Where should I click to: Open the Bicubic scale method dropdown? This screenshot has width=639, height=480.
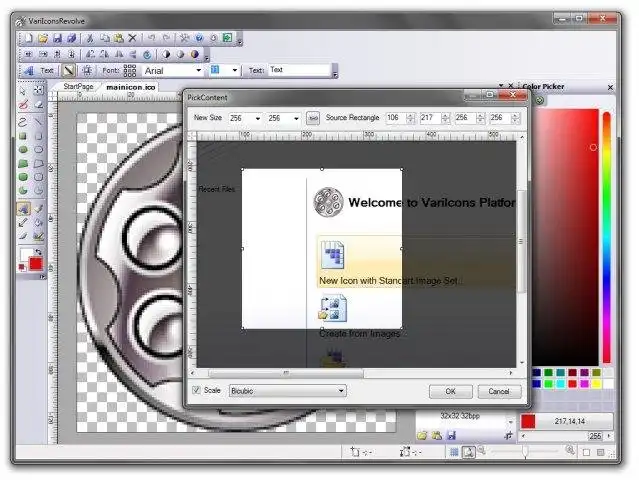[x=288, y=391]
